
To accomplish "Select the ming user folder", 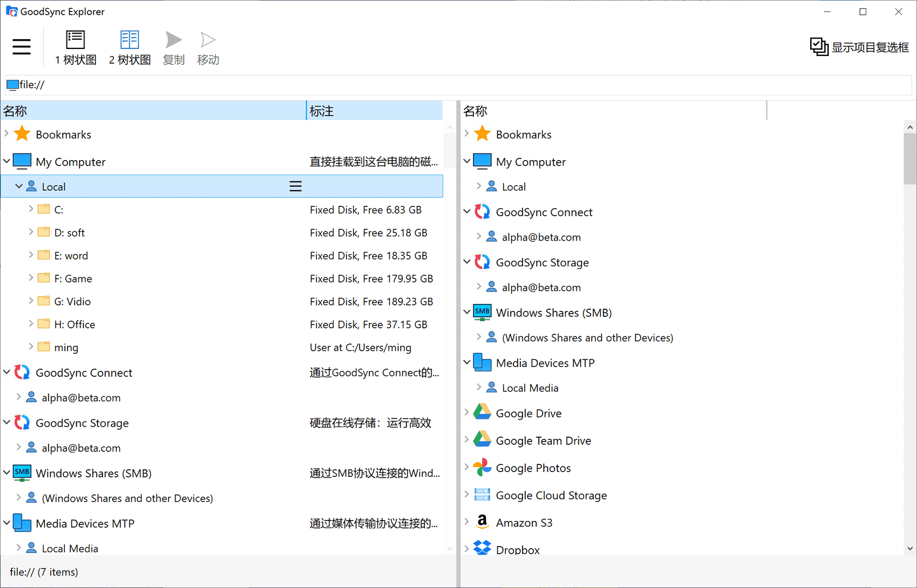I will [66, 347].
